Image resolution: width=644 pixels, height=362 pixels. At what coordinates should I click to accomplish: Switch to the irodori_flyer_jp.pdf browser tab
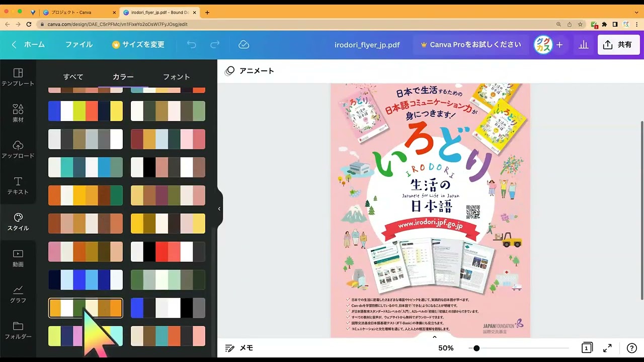[x=159, y=13]
